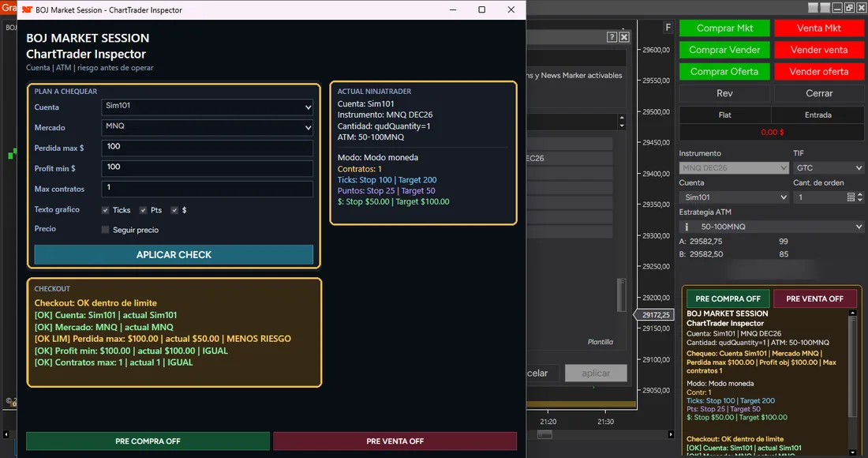This screenshot has height=458, width=868.
Task: Click the '[OK] Profit min' checkout line
Action: click(x=131, y=351)
